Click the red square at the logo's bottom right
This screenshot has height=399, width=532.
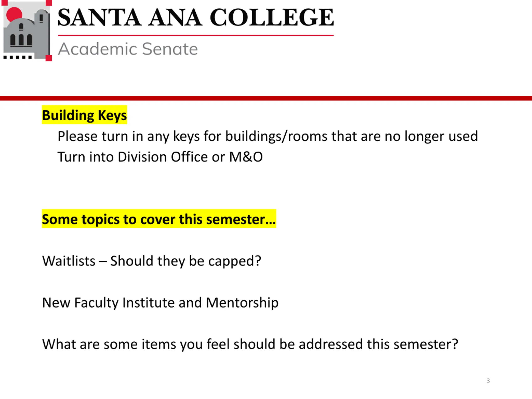coord(49,58)
